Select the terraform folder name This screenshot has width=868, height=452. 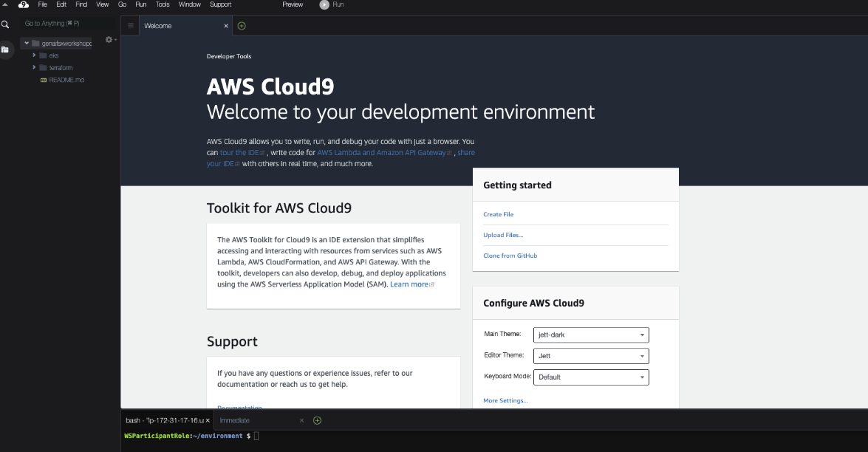click(x=61, y=68)
